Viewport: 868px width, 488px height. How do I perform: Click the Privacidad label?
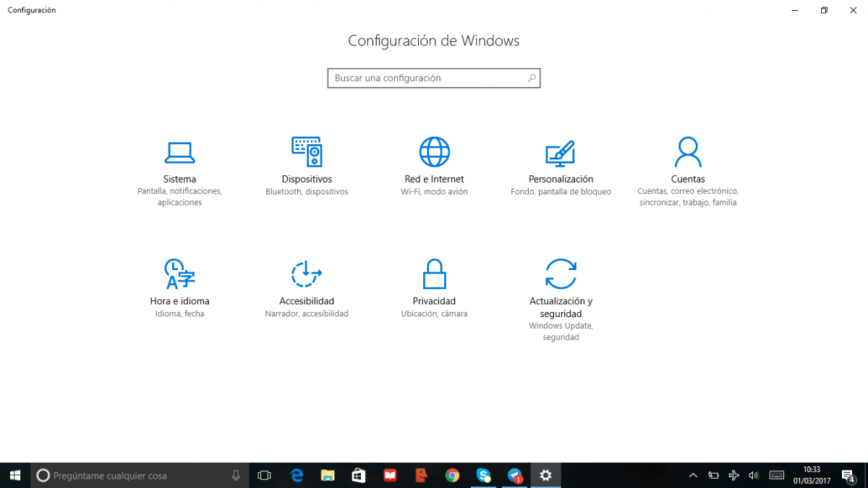click(434, 301)
